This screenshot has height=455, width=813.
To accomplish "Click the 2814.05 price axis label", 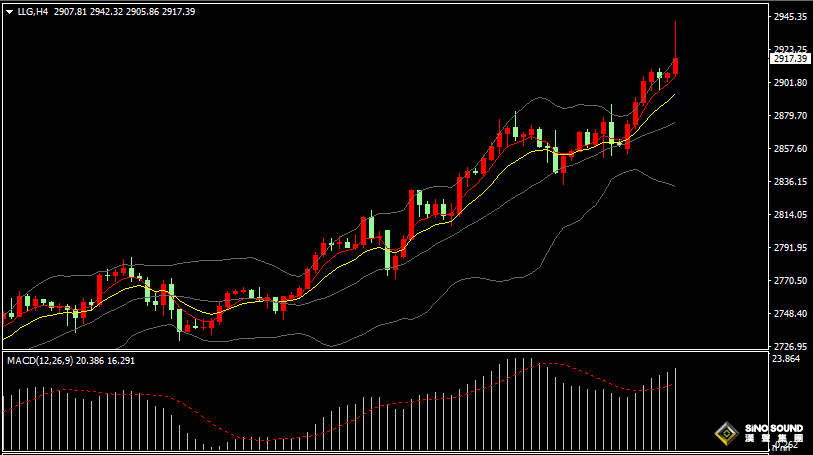I will (x=790, y=215).
